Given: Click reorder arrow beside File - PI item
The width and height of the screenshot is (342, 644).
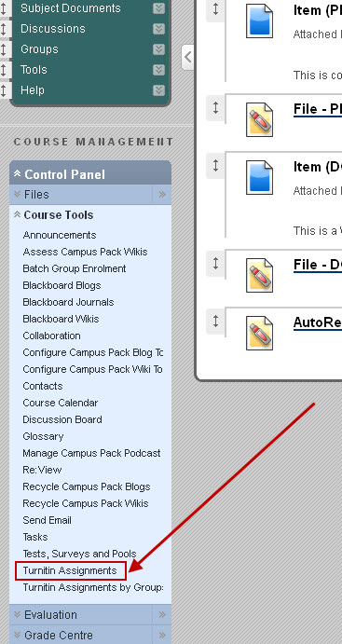Looking at the screenshot, I should tap(215, 107).
